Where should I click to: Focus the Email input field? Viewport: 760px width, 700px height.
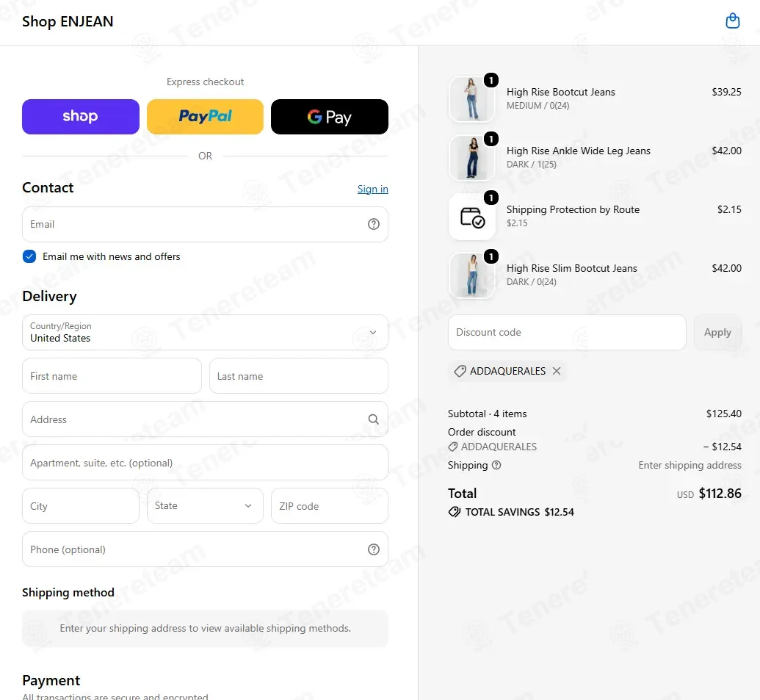[x=205, y=225]
